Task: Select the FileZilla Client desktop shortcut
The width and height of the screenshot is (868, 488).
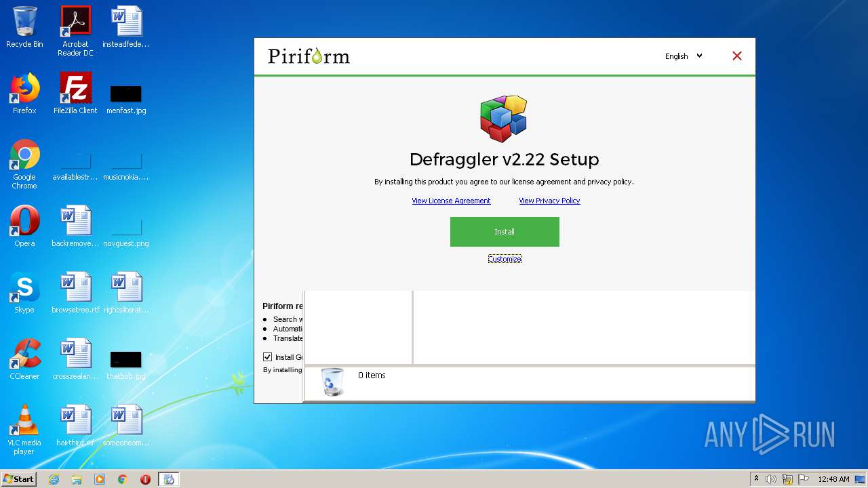Action: (75, 94)
